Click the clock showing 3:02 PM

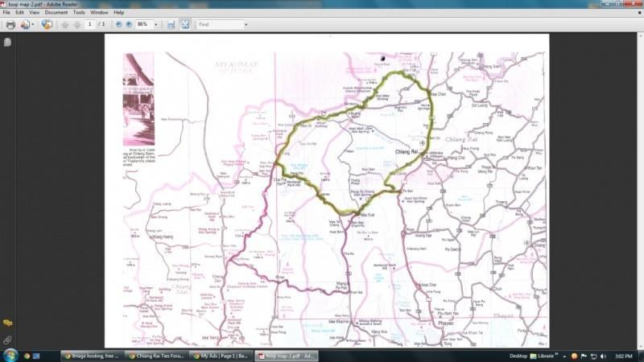pos(623,356)
